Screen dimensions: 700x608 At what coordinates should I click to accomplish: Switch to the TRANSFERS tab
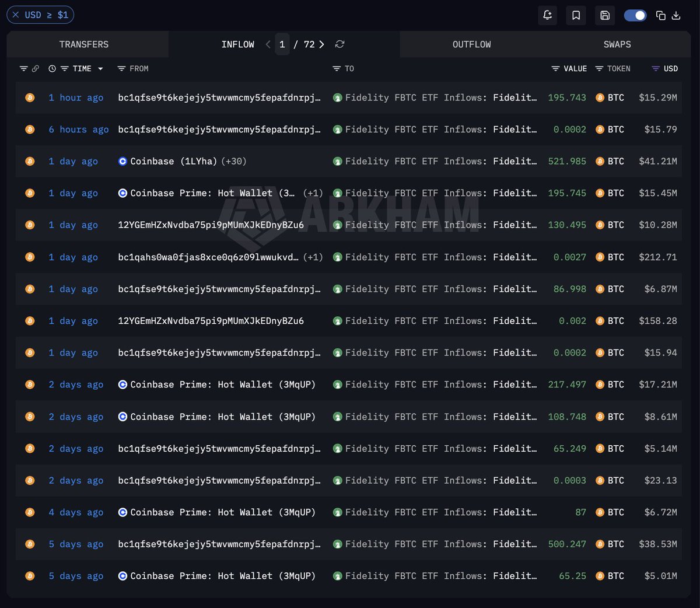[84, 44]
